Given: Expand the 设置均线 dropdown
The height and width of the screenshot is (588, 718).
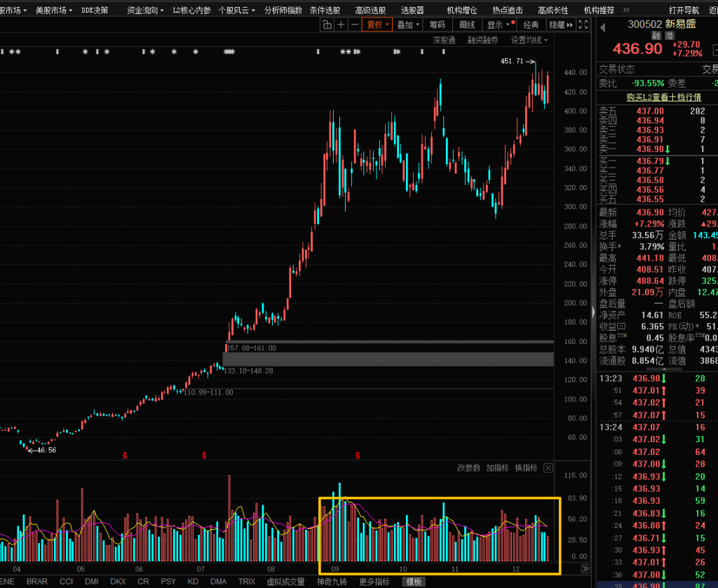Looking at the screenshot, I should [x=529, y=41].
